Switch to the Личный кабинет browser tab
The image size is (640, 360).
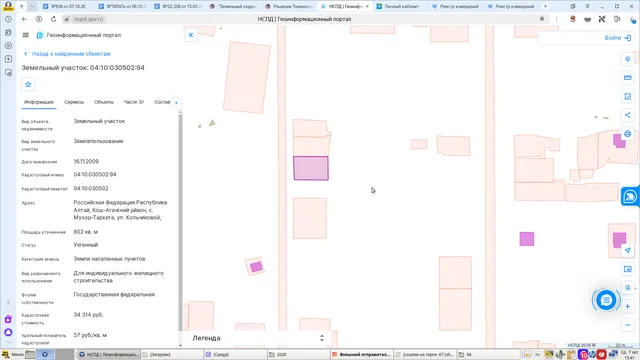[401, 6]
